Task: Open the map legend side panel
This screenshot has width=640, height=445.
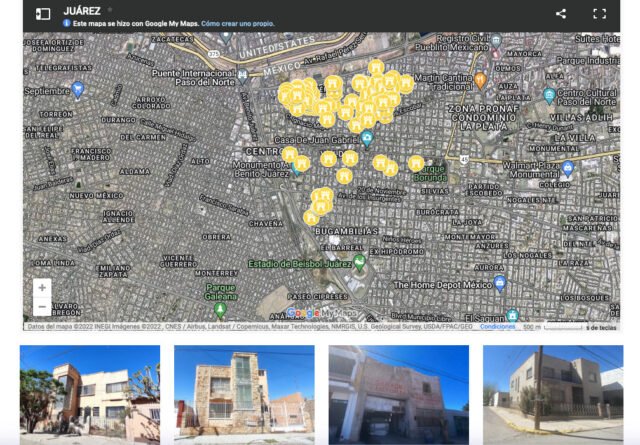Action: coord(43,14)
